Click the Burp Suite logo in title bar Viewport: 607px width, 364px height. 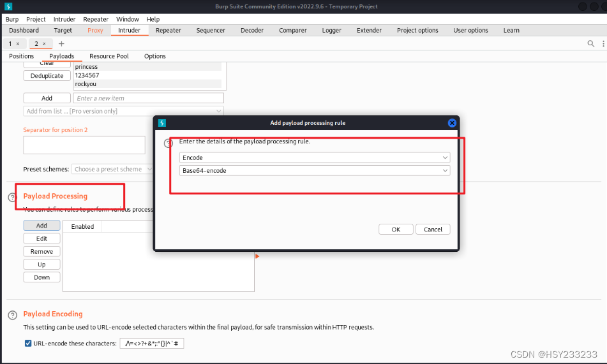[8, 6]
